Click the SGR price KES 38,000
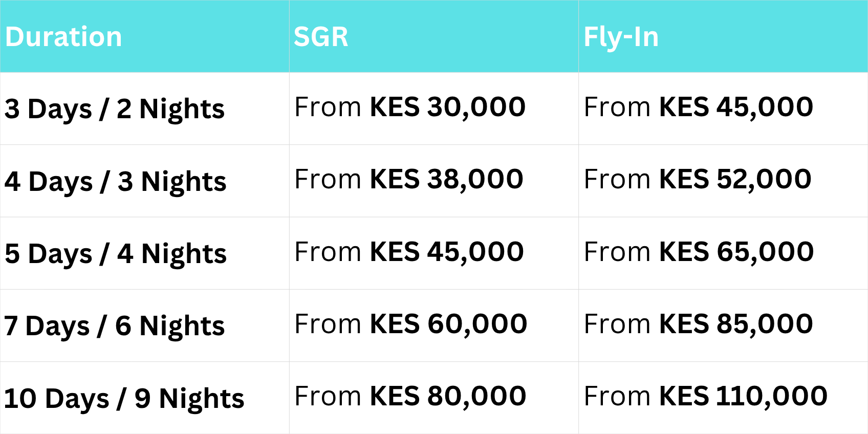Viewport: 868px width, 434px height. pos(447,180)
